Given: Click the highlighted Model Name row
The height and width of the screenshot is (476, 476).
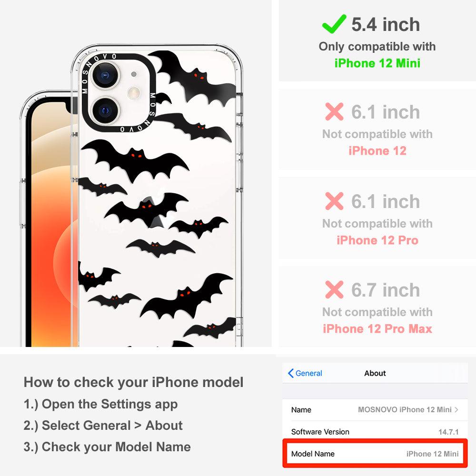Looking at the screenshot, I should click(375, 454).
